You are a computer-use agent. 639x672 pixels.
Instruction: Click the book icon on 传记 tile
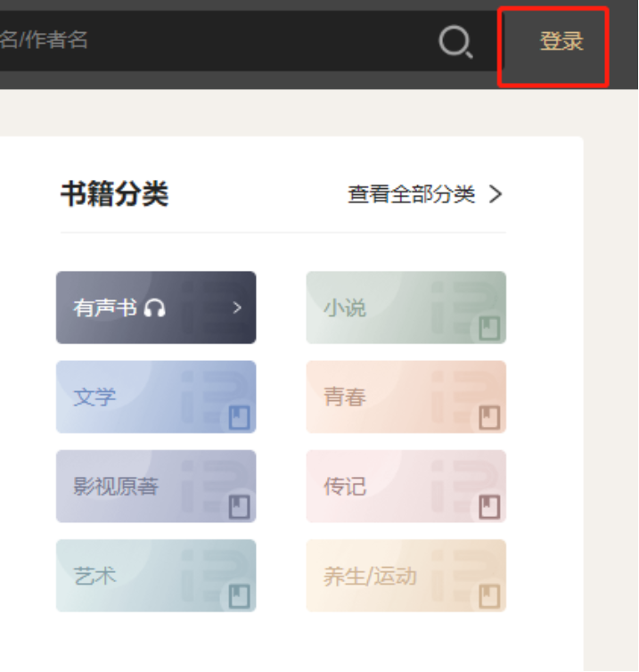488,507
